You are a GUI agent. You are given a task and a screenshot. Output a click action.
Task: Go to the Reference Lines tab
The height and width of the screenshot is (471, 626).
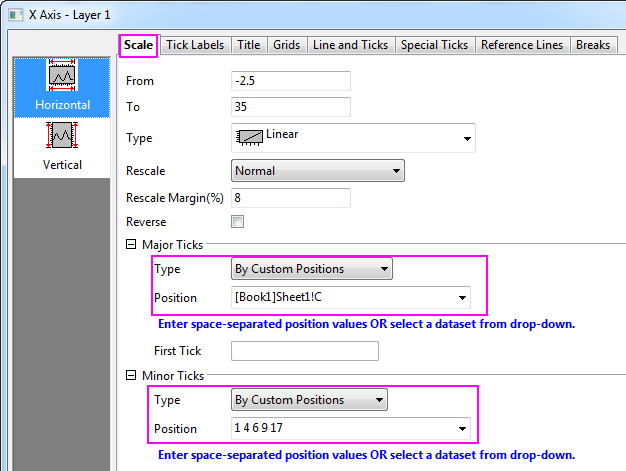[x=522, y=45]
